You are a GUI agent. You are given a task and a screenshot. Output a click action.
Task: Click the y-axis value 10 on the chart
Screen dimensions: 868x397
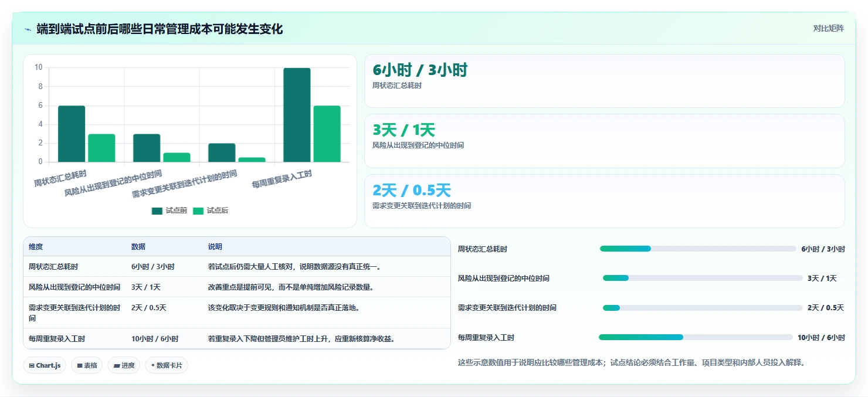pos(39,67)
